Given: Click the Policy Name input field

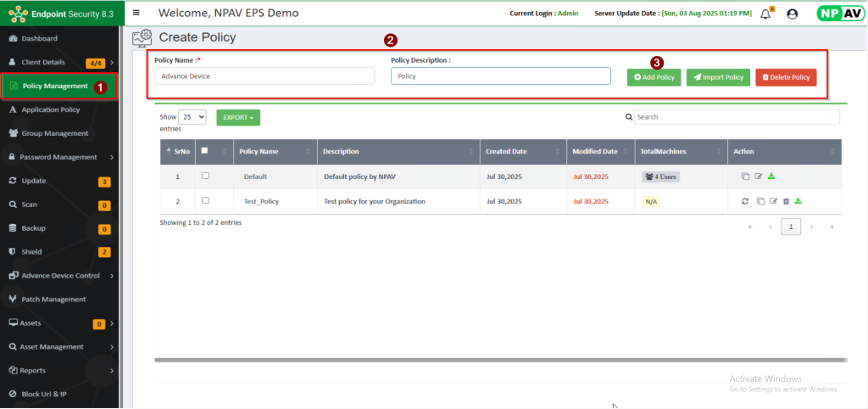Looking at the screenshot, I should [x=264, y=76].
